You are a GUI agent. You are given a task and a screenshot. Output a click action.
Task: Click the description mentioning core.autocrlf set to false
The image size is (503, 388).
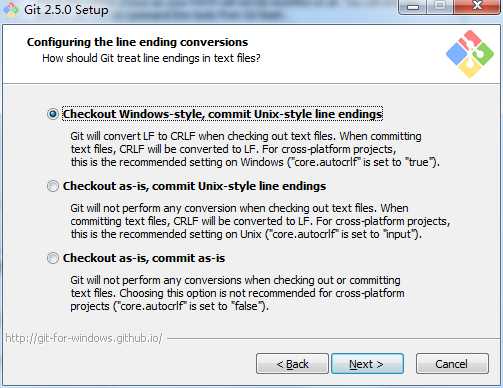(237, 293)
